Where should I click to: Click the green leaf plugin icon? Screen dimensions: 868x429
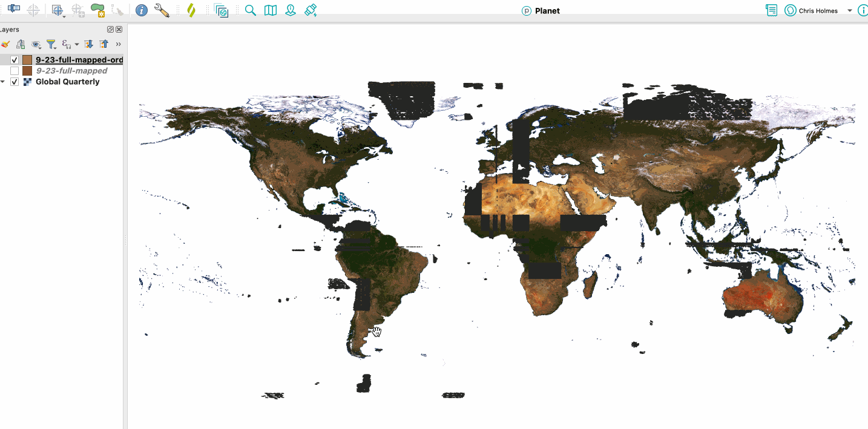pyautogui.click(x=191, y=10)
